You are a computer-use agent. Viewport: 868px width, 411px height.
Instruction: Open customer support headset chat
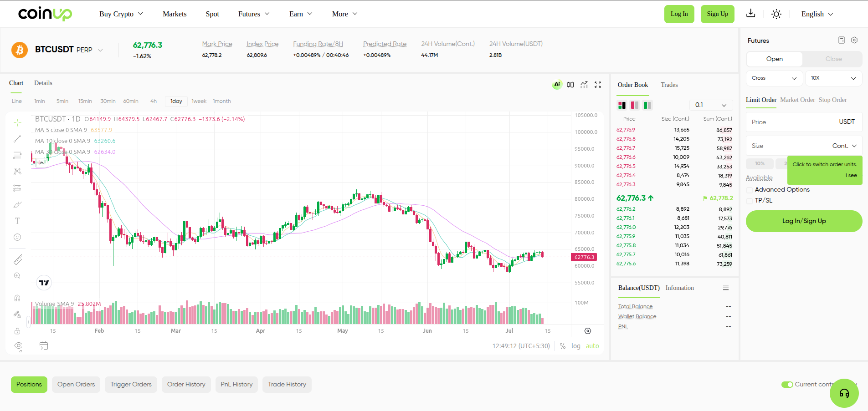[x=844, y=393]
